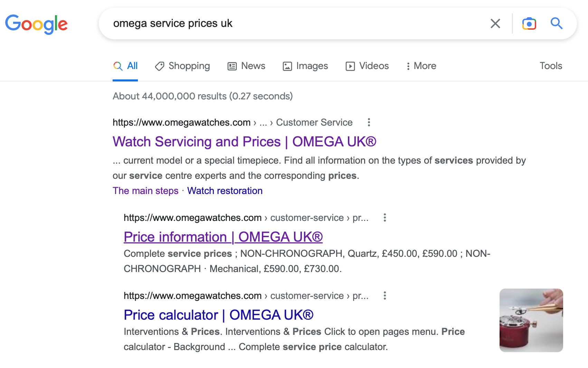Switch to the Shopping tab
The image size is (588, 368).
182,66
